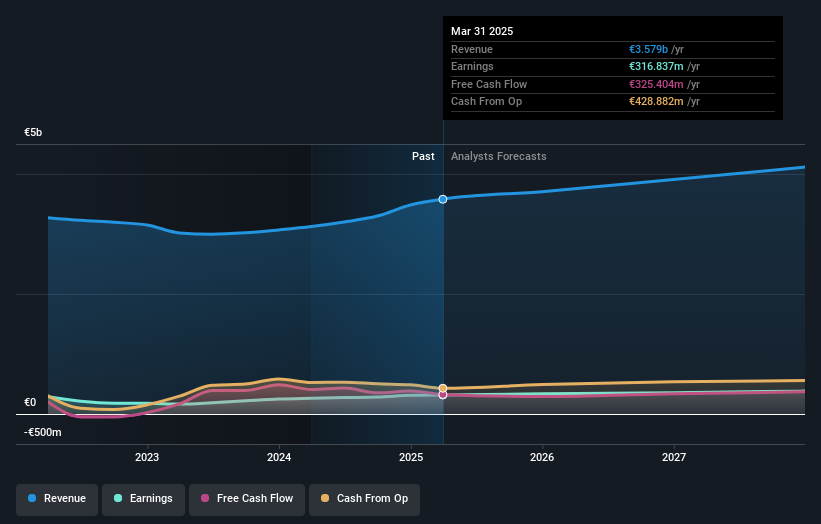Click the €428.882m cash from op value
This screenshot has height=524, width=821.
[x=656, y=102]
